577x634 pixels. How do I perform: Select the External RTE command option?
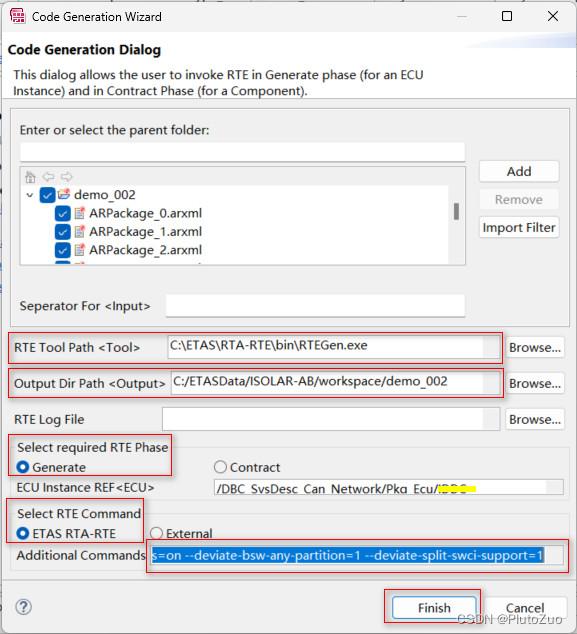click(156, 533)
